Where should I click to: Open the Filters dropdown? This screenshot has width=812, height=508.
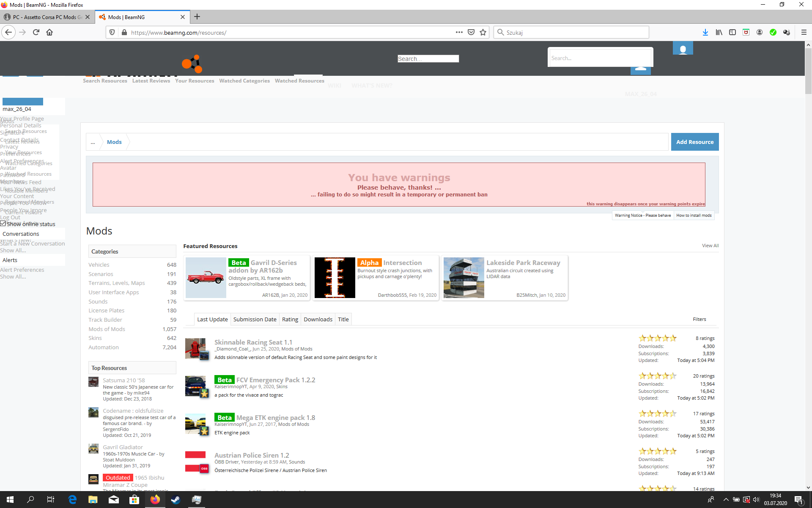click(x=700, y=319)
